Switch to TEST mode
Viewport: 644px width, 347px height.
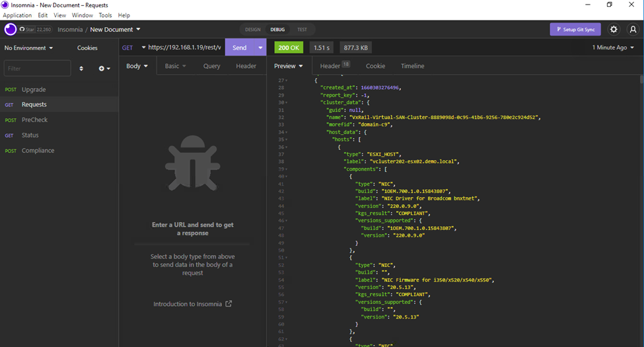pyautogui.click(x=302, y=30)
